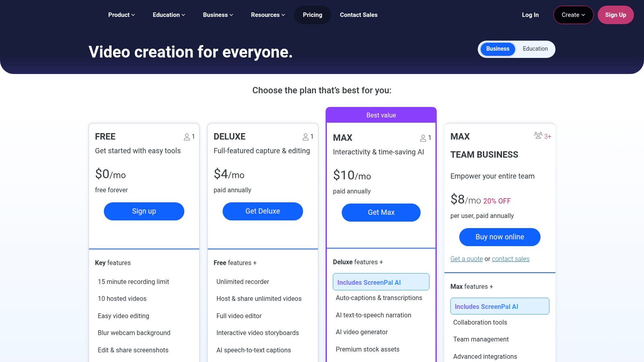Switch pricing view to Education
Screen dimensions: 644x362
click(x=535, y=49)
